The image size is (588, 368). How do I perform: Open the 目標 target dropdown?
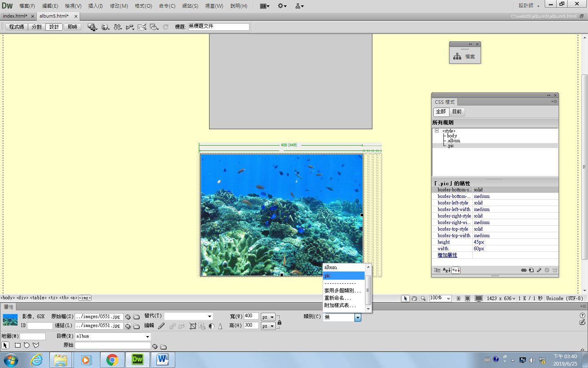[147, 337]
